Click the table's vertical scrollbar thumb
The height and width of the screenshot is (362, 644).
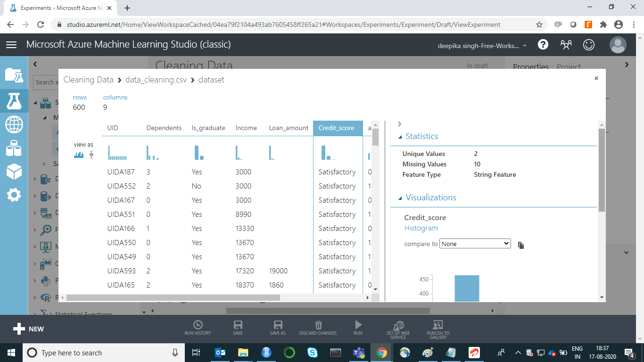point(375,137)
